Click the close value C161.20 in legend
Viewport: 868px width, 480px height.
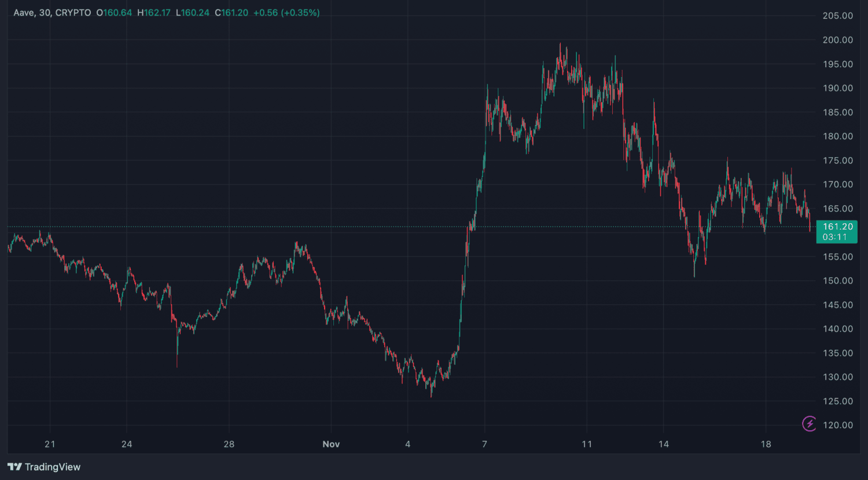coord(231,13)
